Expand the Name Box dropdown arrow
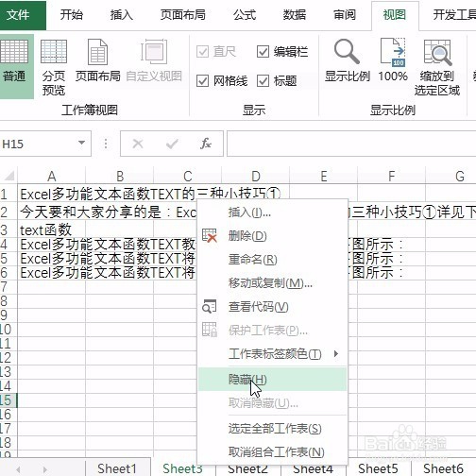The height and width of the screenshot is (476, 476). [81, 144]
